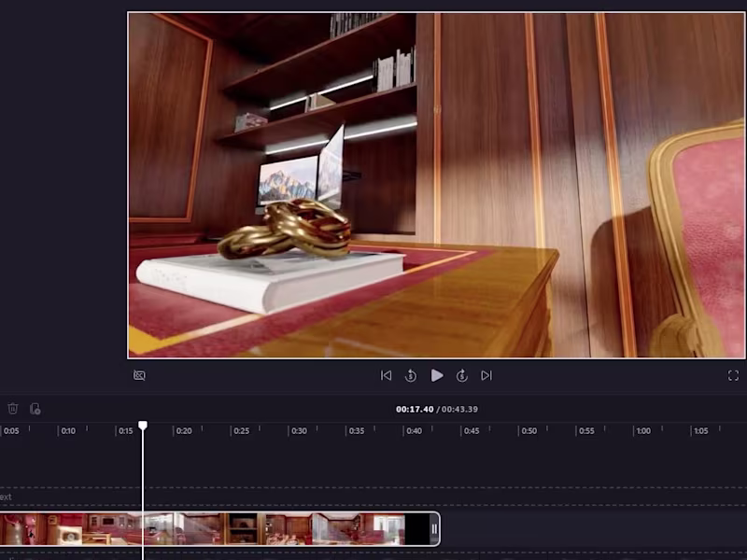This screenshot has width=747, height=560.
Task: Select the video clip in the timeline
Action: point(280,527)
